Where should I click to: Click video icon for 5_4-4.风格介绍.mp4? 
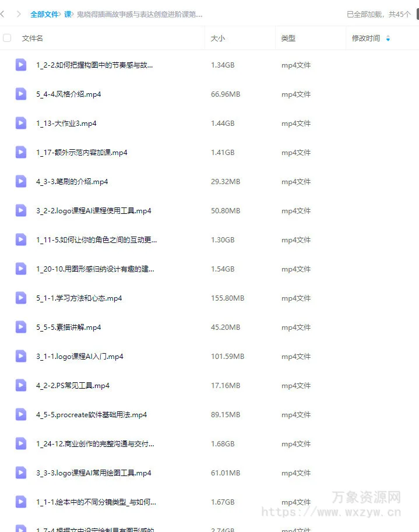tap(21, 94)
